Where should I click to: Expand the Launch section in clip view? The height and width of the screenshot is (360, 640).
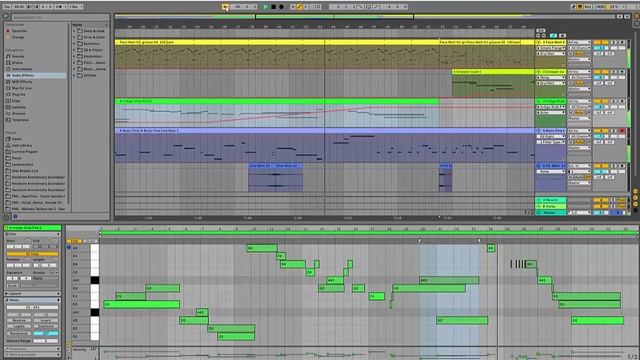(32, 293)
